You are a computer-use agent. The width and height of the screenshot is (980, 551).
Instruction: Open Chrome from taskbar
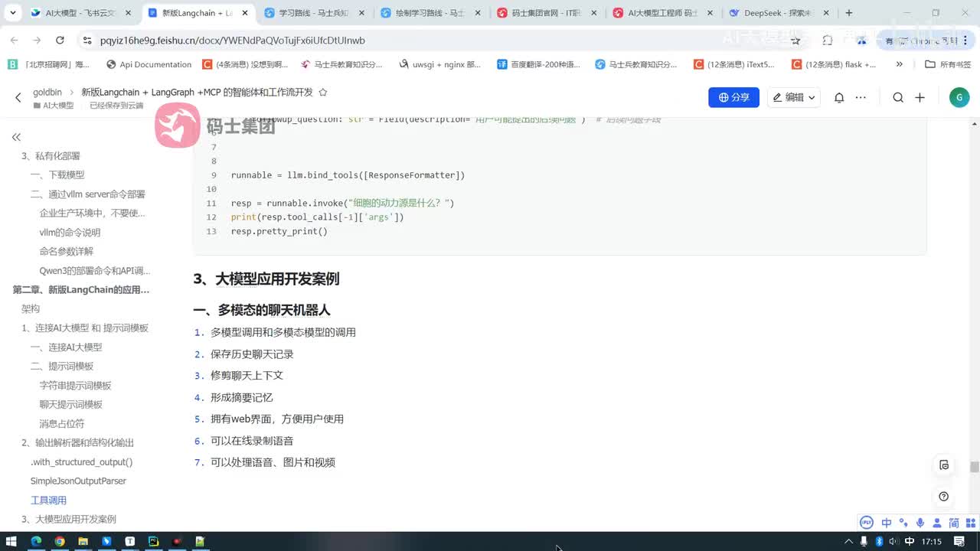[x=60, y=541]
